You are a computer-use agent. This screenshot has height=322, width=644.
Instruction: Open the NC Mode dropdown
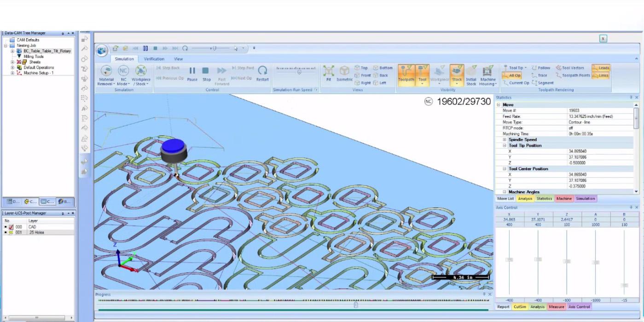point(123,75)
